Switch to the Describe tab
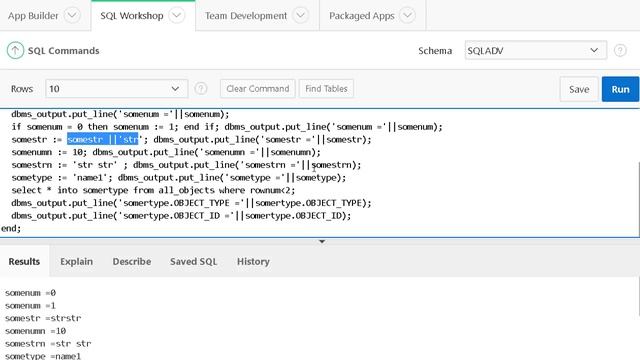 point(131,261)
